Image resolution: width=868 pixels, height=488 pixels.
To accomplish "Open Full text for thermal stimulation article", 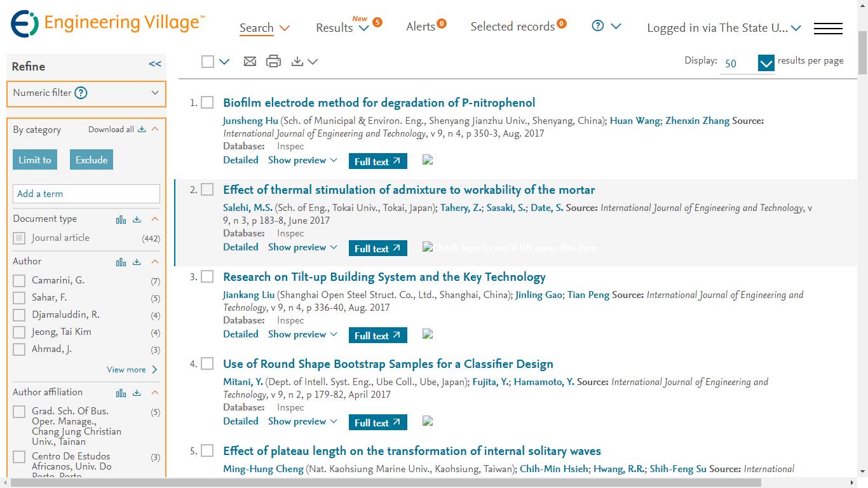I will click(x=377, y=248).
